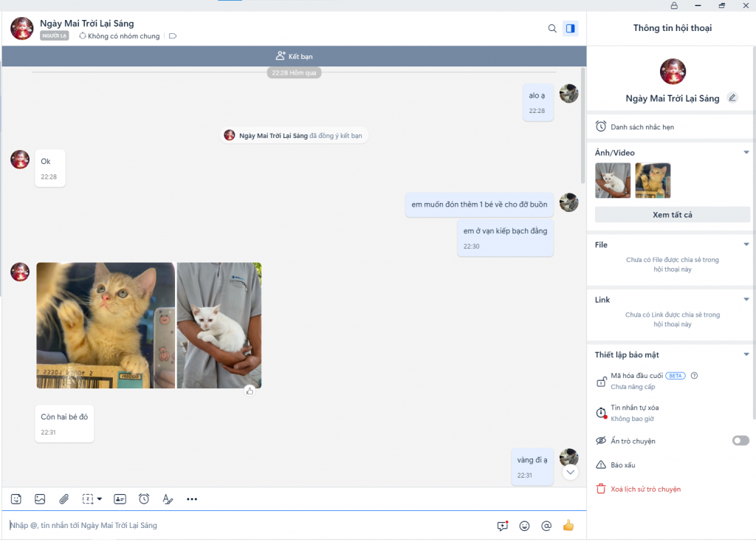Open white kitten thumbnail in info panel
Viewport: 756px width, 542px height.
[613, 180]
